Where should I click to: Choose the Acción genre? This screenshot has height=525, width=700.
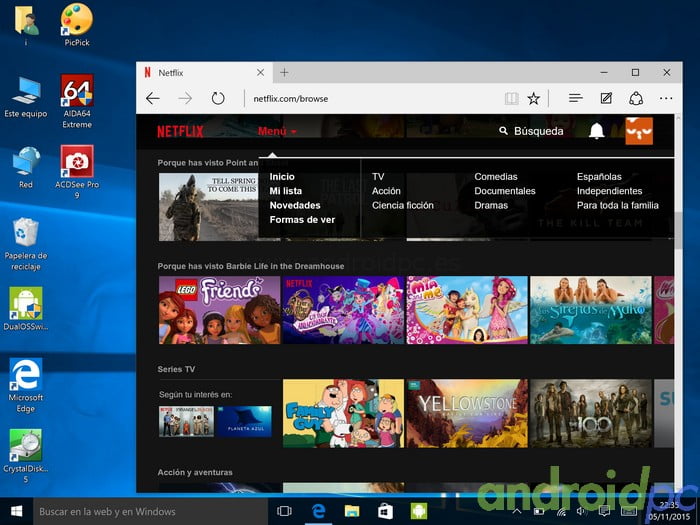tap(386, 191)
